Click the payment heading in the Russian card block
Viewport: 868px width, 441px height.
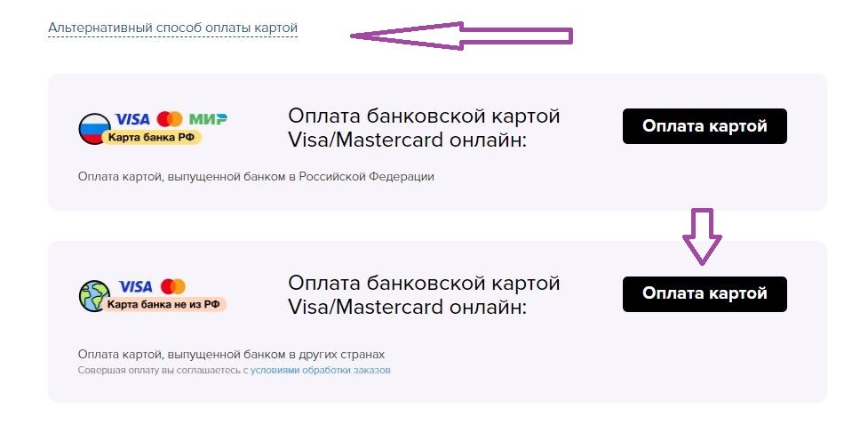tap(424, 128)
